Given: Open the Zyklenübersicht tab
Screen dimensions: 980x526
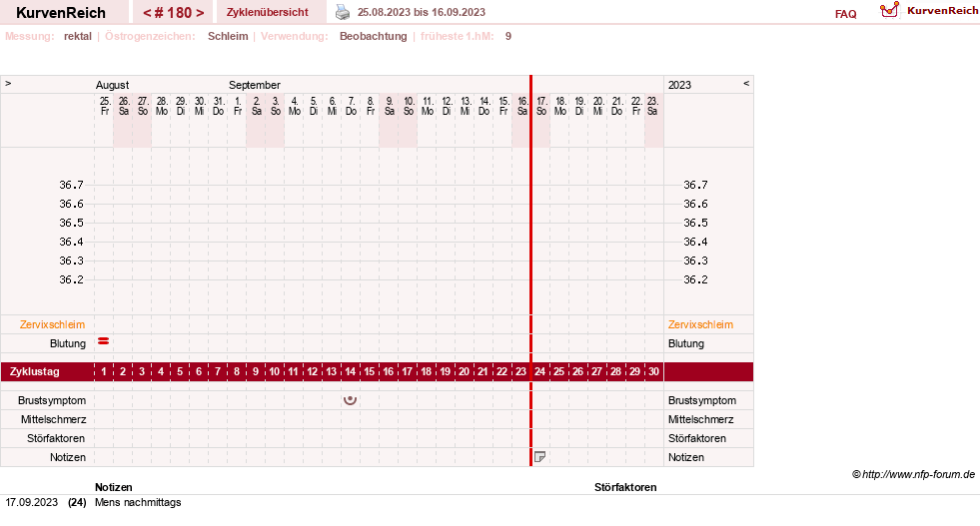Looking at the screenshot, I should point(268,13).
